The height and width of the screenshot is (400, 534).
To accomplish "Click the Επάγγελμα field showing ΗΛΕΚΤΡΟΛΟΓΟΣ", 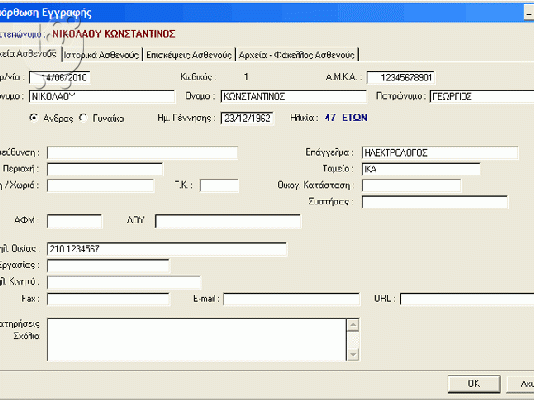I will coord(440,153).
